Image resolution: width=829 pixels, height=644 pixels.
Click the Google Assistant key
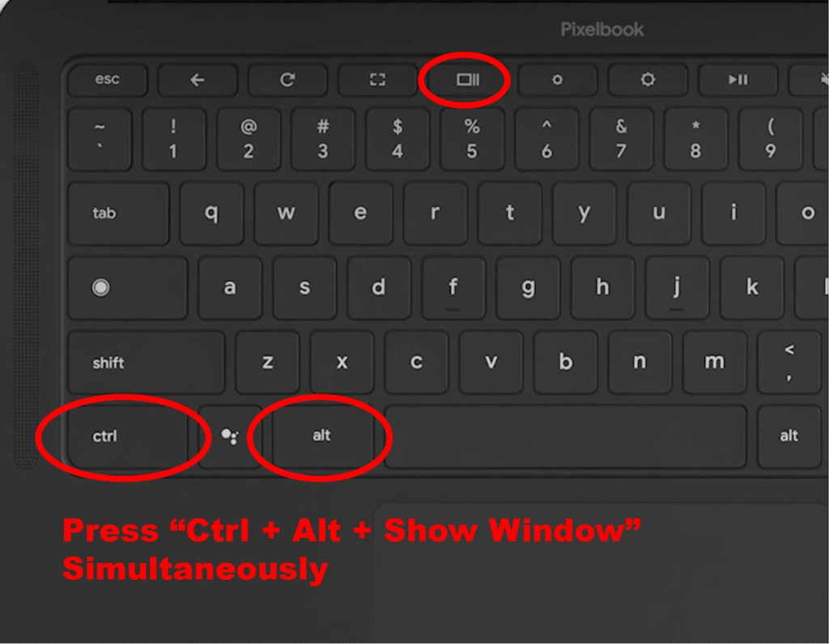click(230, 437)
